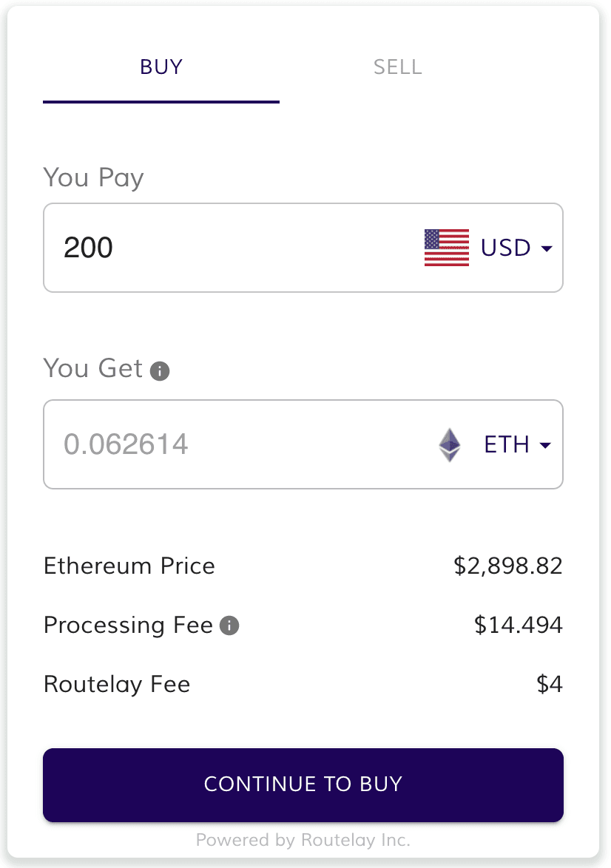Switch to the SELL tab
The height and width of the screenshot is (868, 611).
click(x=397, y=67)
